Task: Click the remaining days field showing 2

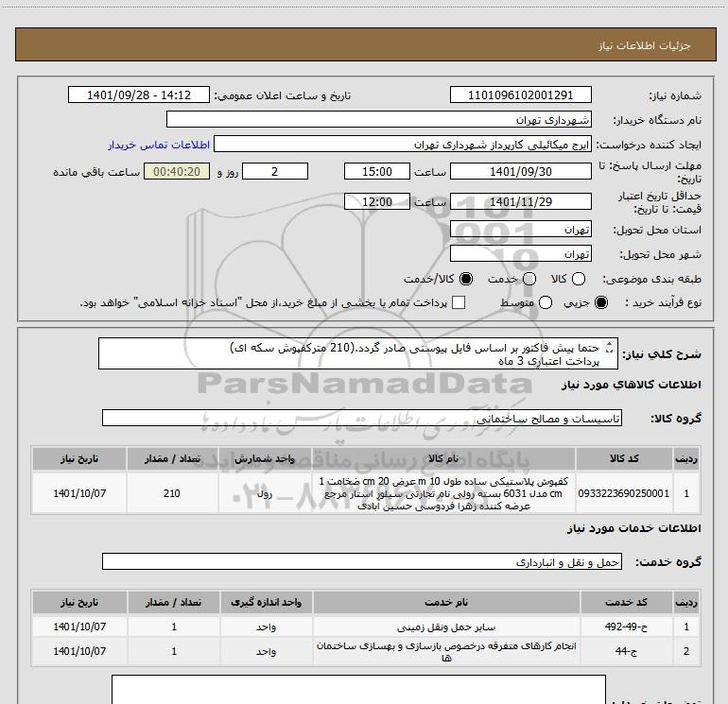Action: pyautogui.click(x=275, y=171)
